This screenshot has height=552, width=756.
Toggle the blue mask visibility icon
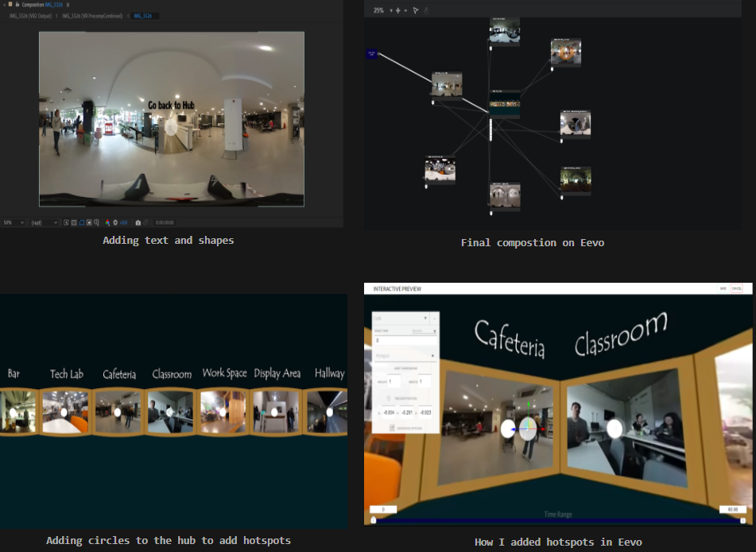(81, 222)
